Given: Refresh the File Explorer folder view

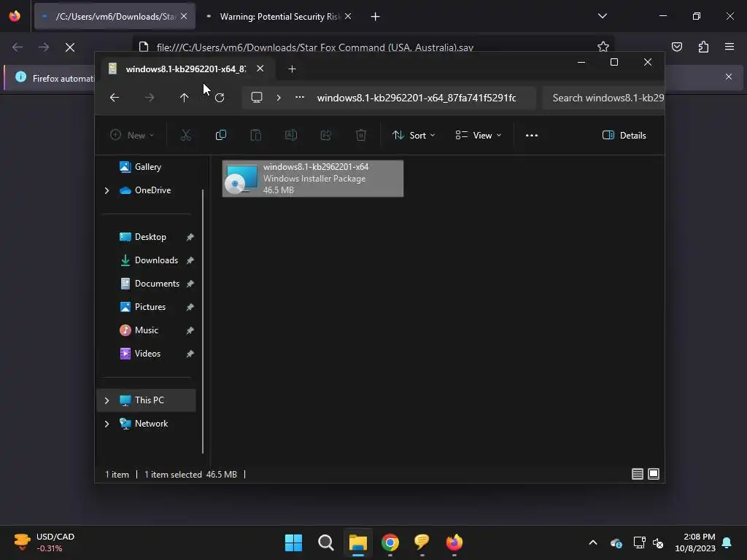Looking at the screenshot, I should [x=220, y=98].
